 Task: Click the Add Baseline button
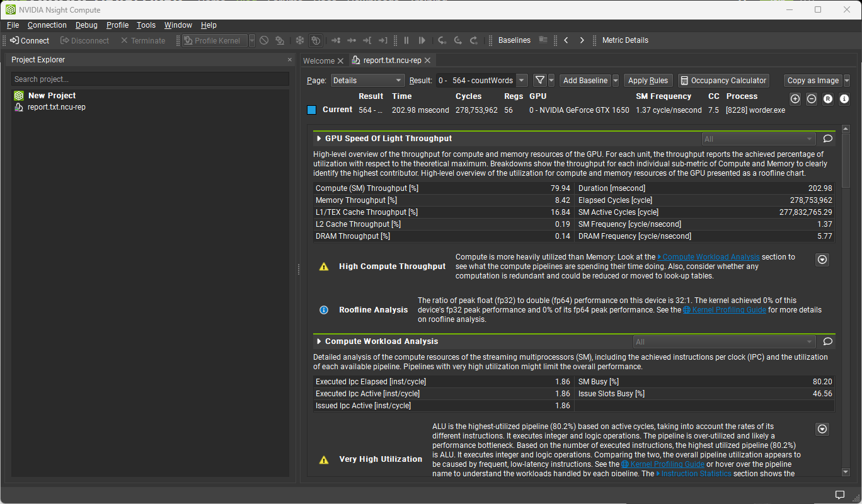(585, 81)
